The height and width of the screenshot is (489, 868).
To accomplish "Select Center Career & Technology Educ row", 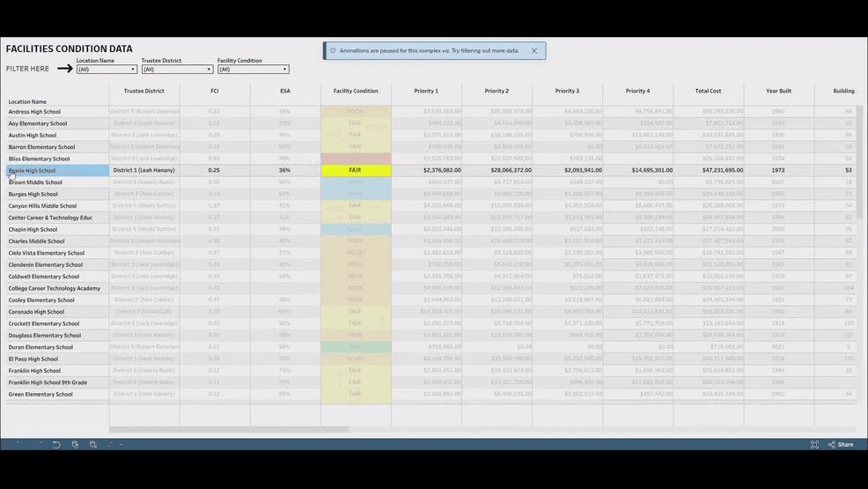I will (x=50, y=218).
